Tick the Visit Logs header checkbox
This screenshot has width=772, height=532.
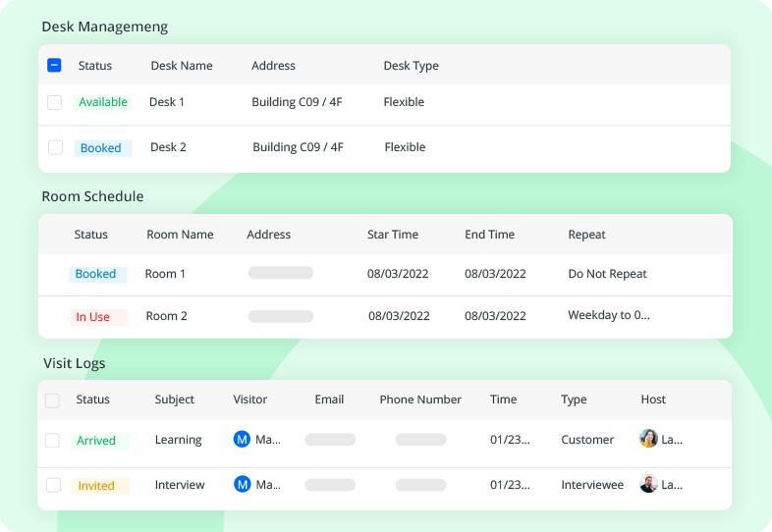[x=53, y=400]
